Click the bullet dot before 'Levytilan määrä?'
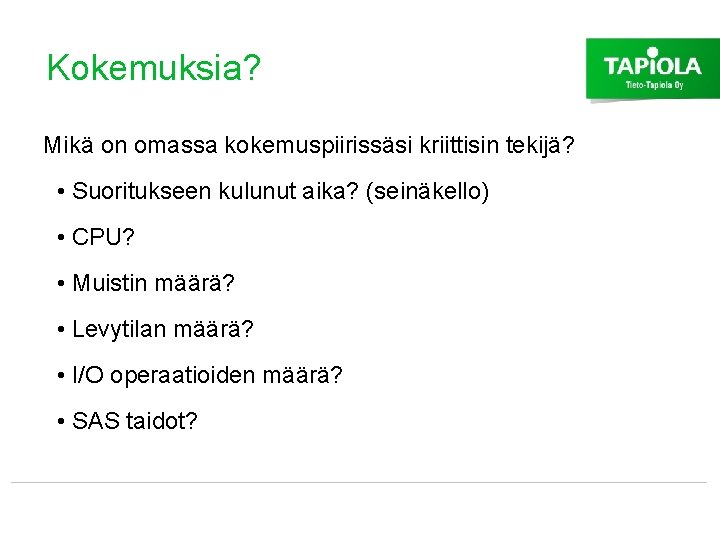The width and height of the screenshot is (720, 540). (x=62, y=330)
